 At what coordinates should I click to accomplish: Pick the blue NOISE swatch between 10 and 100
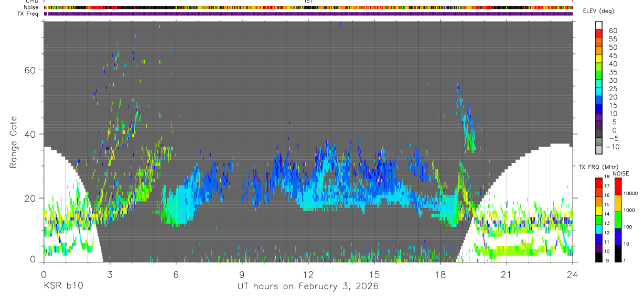(617, 236)
